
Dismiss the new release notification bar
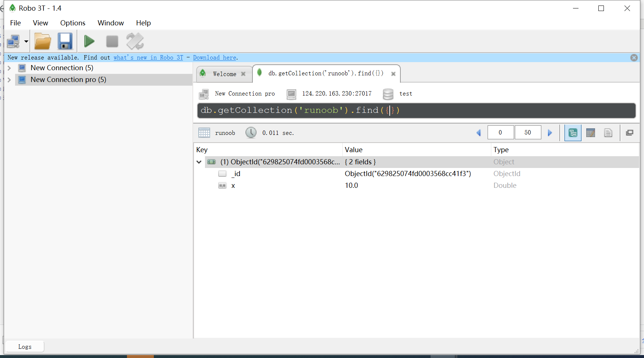tap(634, 58)
